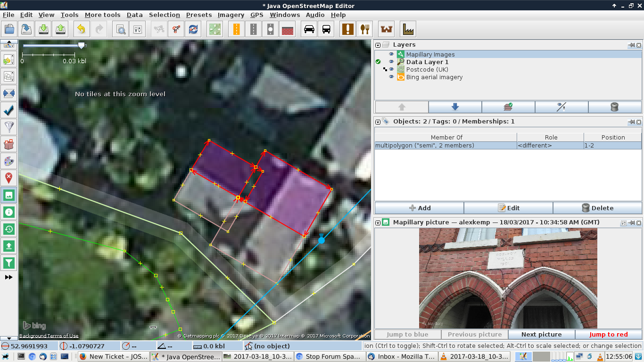The width and height of the screenshot is (644, 362).
Task: Collapse the Objects/Tags/Memberships panel
Action: 378,122
